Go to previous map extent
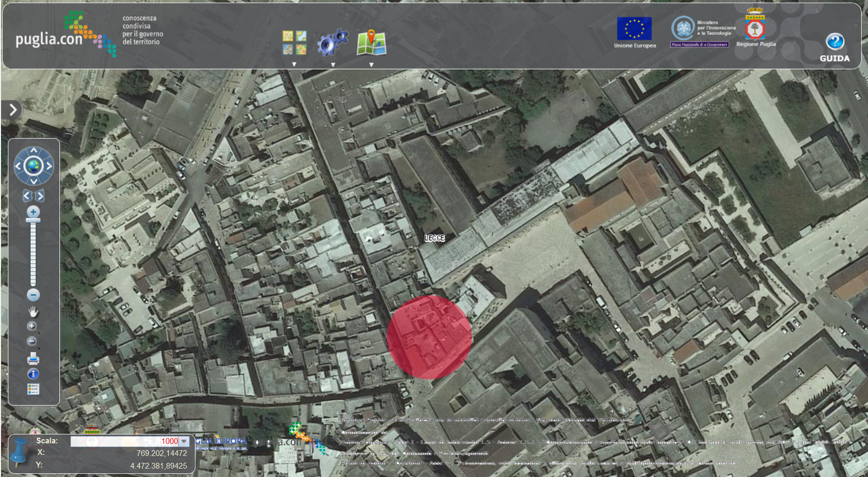Viewport: 868px width, 477px height. 27,196
